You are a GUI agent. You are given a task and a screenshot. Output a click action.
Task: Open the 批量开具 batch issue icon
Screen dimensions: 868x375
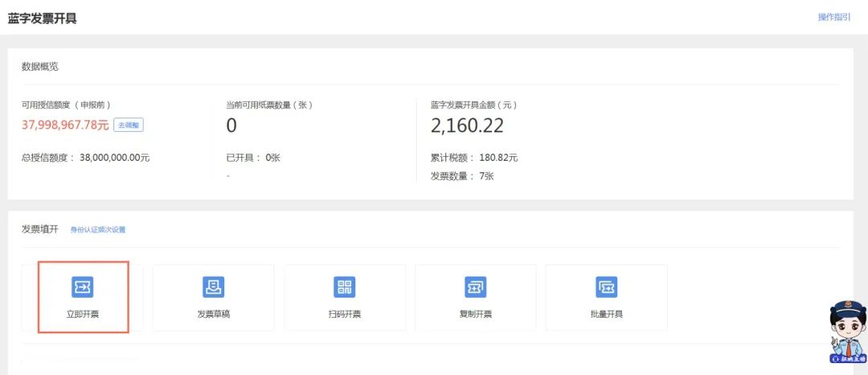click(x=606, y=286)
